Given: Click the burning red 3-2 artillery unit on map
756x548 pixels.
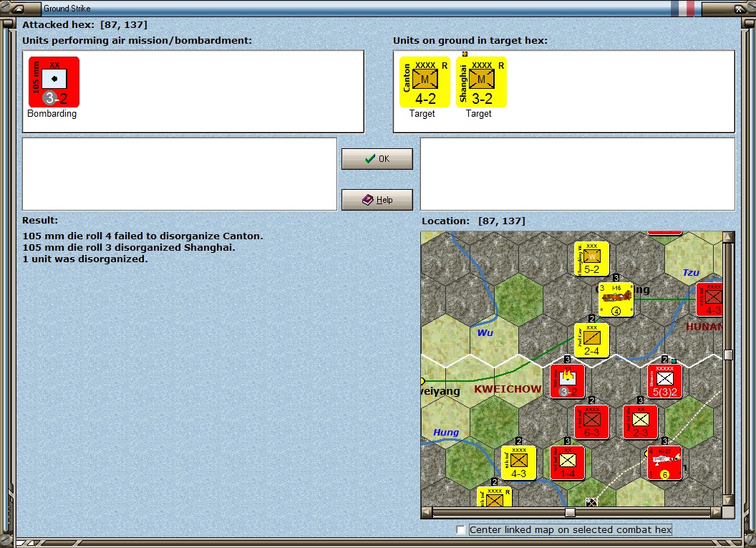Looking at the screenshot, I should pos(568,381).
